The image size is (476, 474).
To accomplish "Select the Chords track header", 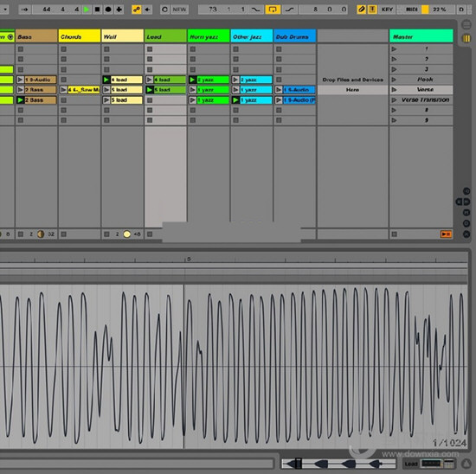I will click(80, 36).
